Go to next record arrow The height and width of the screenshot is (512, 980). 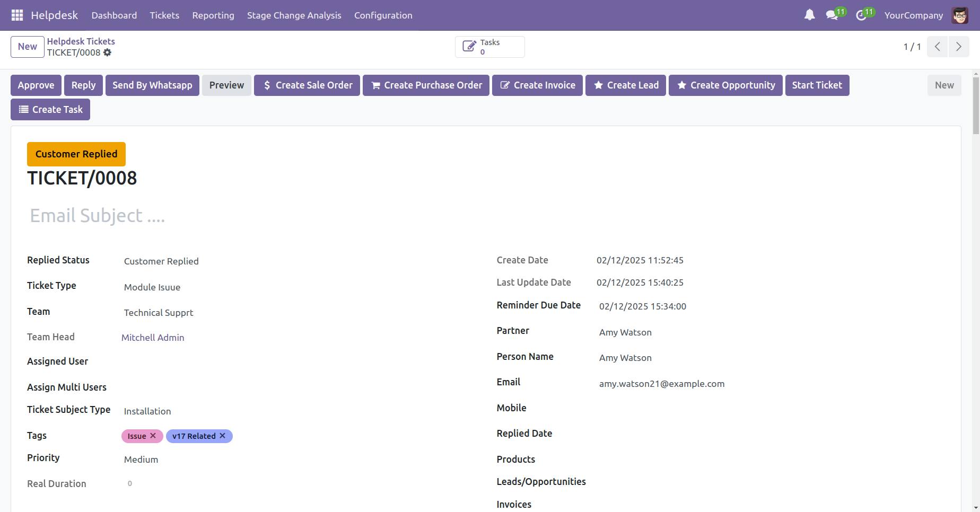click(959, 47)
